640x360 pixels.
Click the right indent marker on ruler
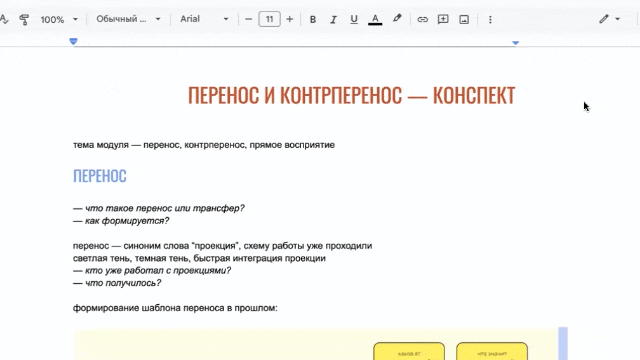(x=516, y=42)
